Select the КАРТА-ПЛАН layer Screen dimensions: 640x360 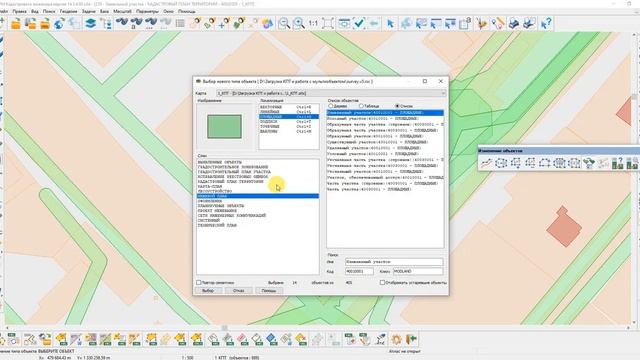[210, 187]
